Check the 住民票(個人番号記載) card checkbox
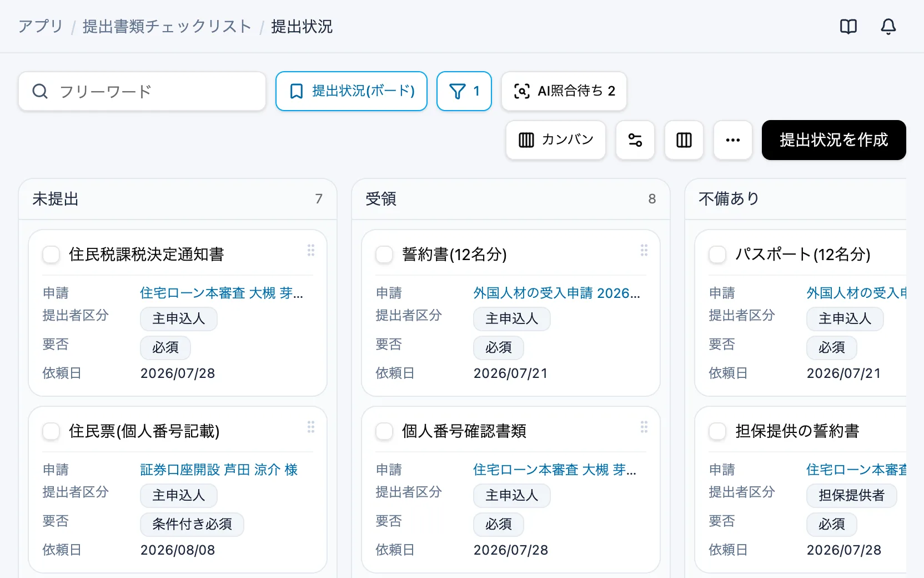The image size is (924, 578). point(51,431)
